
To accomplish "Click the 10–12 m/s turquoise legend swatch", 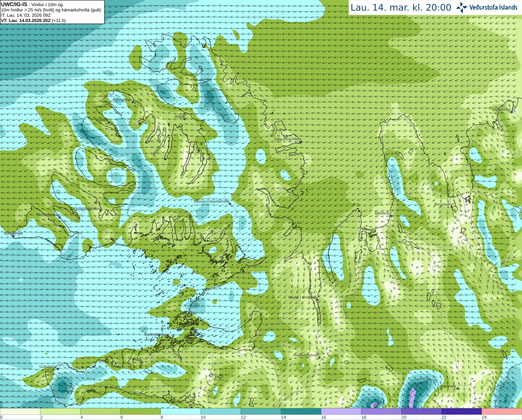I will [221, 411].
